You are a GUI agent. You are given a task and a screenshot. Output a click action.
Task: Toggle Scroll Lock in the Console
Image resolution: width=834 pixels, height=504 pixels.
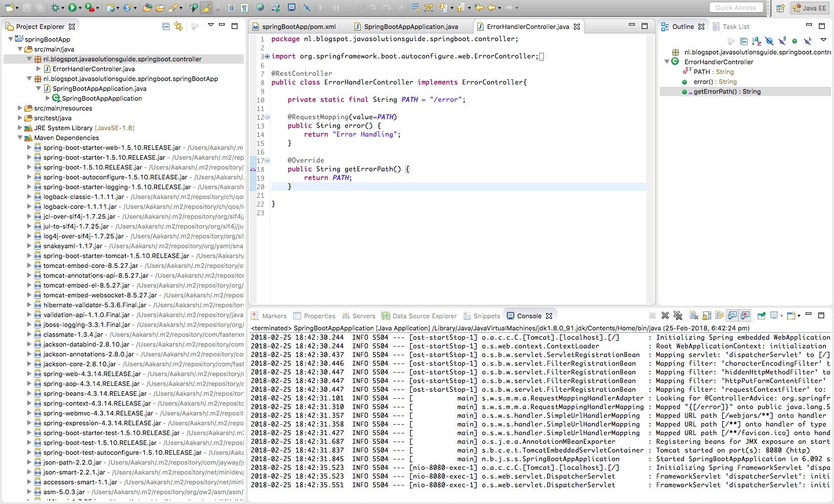(707, 315)
